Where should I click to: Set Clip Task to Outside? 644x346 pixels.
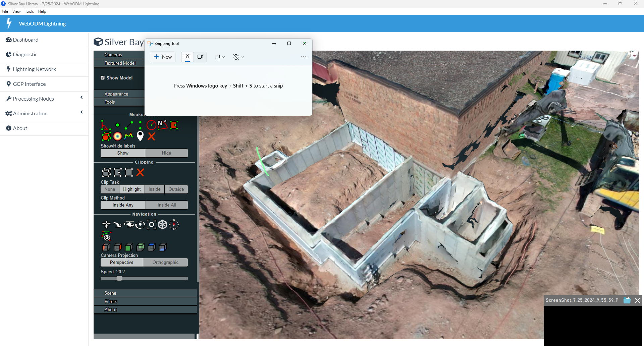[176, 189]
